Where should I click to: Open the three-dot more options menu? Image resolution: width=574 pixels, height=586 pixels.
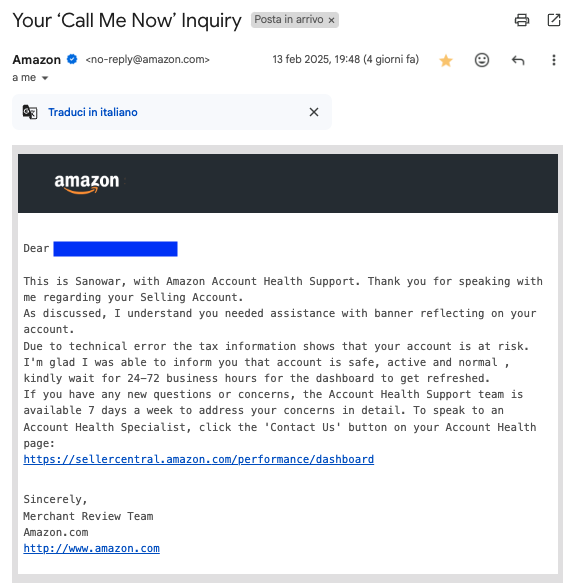point(553,60)
